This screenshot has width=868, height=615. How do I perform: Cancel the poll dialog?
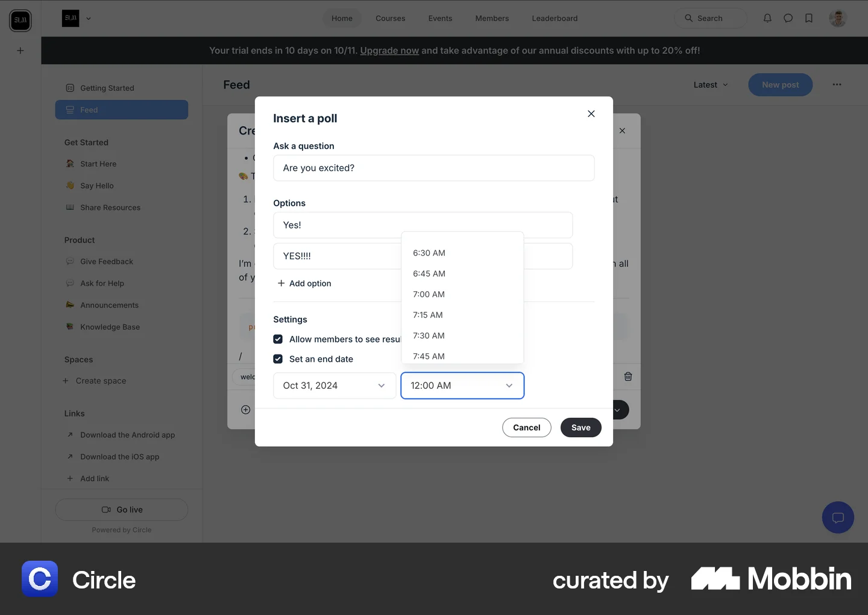[x=527, y=427]
